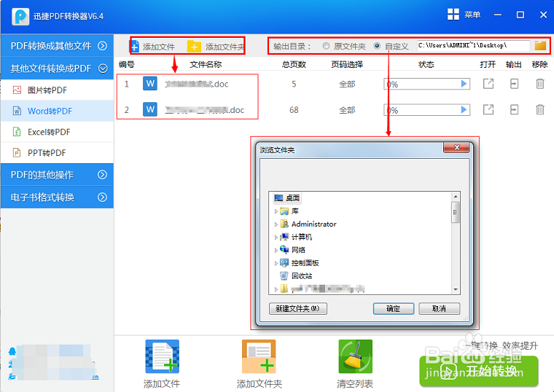Close the 浏览文件夹 dialog
This screenshot has width=554, height=392.
(456, 147)
